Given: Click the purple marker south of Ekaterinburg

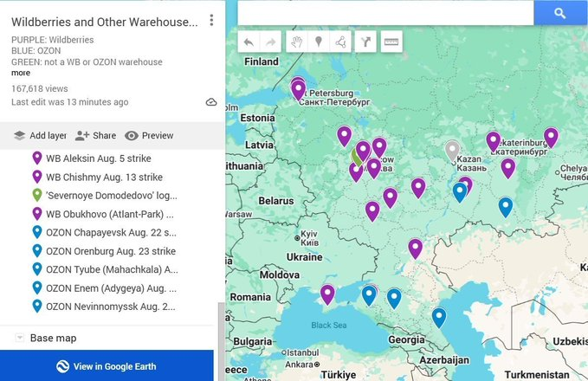Looking at the screenshot, I should click(508, 167).
